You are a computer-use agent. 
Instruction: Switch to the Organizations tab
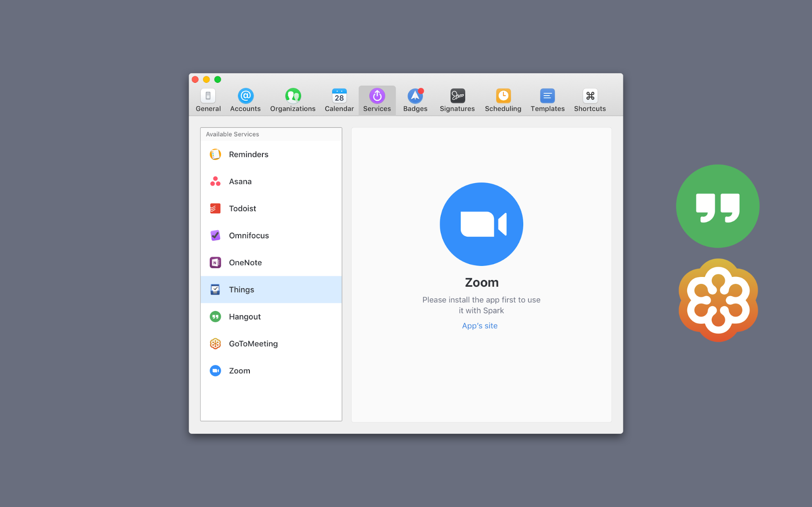(x=292, y=100)
